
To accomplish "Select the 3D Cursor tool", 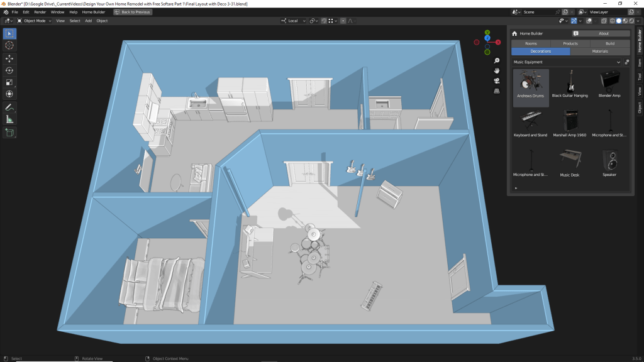I will [x=9, y=45].
